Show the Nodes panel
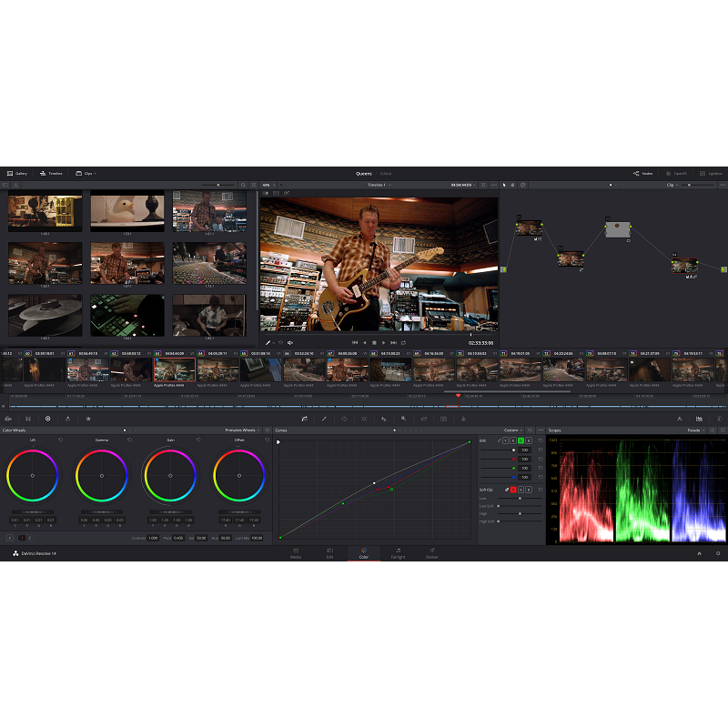728x728 pixels. pos(642,173)
